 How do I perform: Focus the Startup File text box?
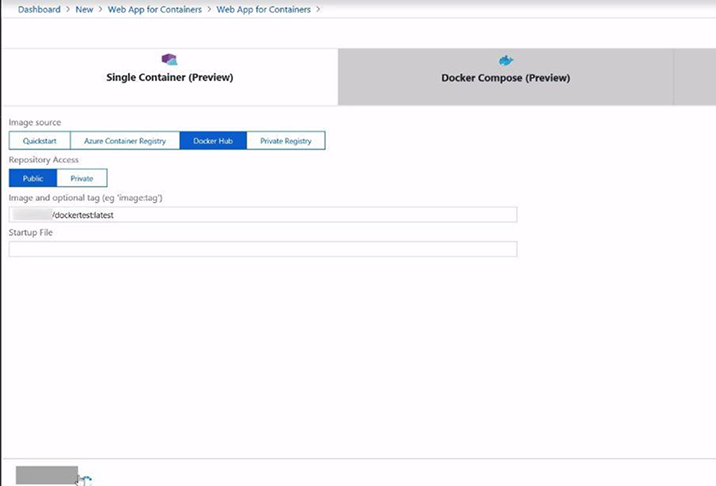(262, 249)
